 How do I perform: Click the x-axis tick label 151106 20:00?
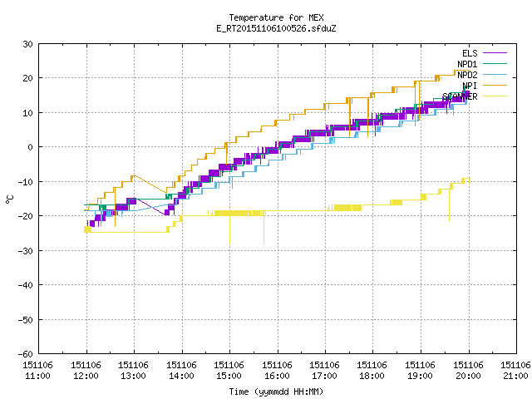[x=469, y=371]
